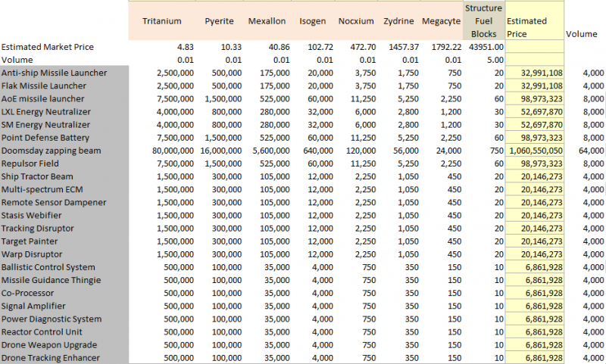Image resolution: width=606 pixels, height=364 pixels.
Task: Select the 1,060,550,050 estimated price cell
Action: (534, 151)
